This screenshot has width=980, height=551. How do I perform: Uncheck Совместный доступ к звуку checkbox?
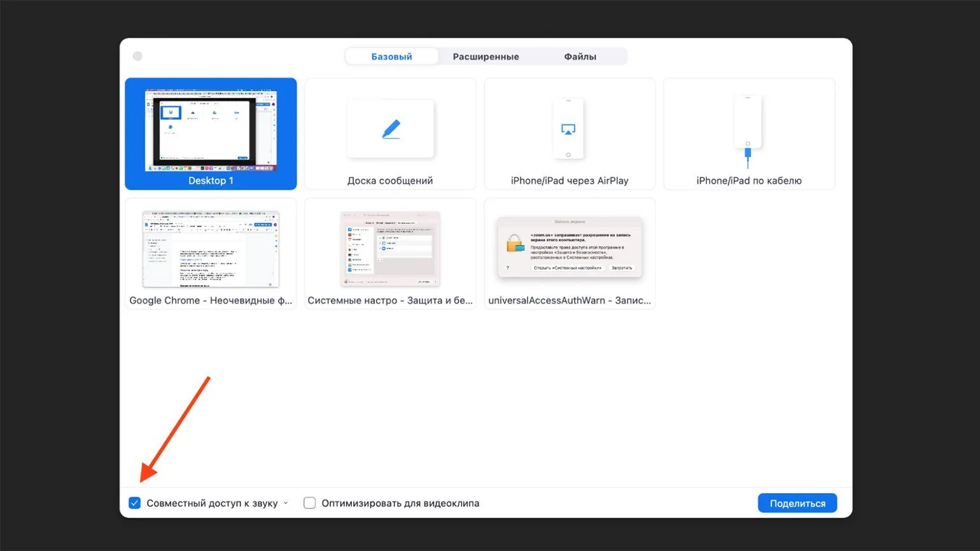click(135, 503)
